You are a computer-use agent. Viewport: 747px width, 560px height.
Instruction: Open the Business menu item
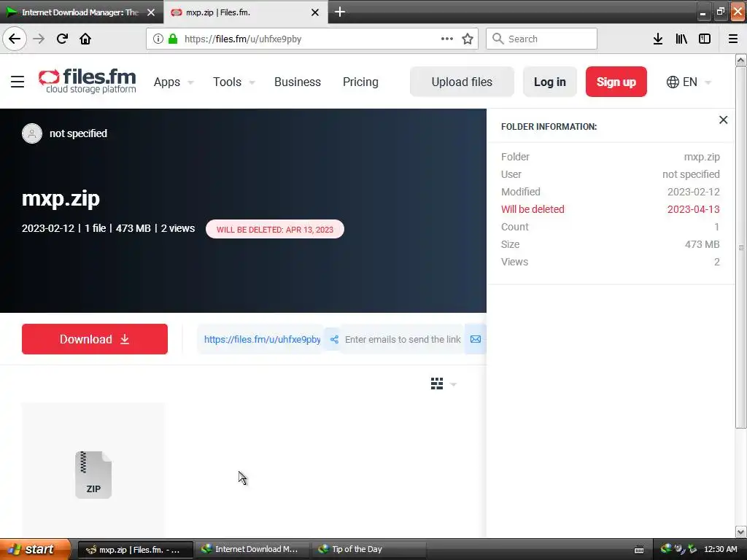pyautogui.click(x=298, y=82)
